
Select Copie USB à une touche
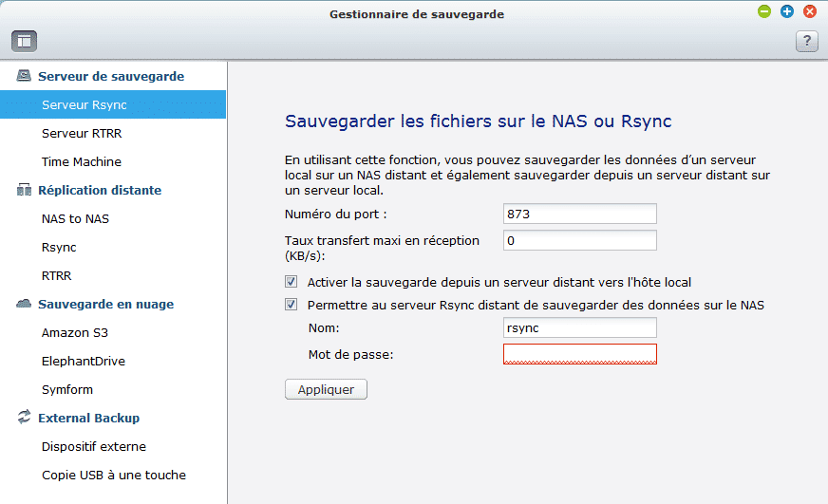(x=113, y=475)
